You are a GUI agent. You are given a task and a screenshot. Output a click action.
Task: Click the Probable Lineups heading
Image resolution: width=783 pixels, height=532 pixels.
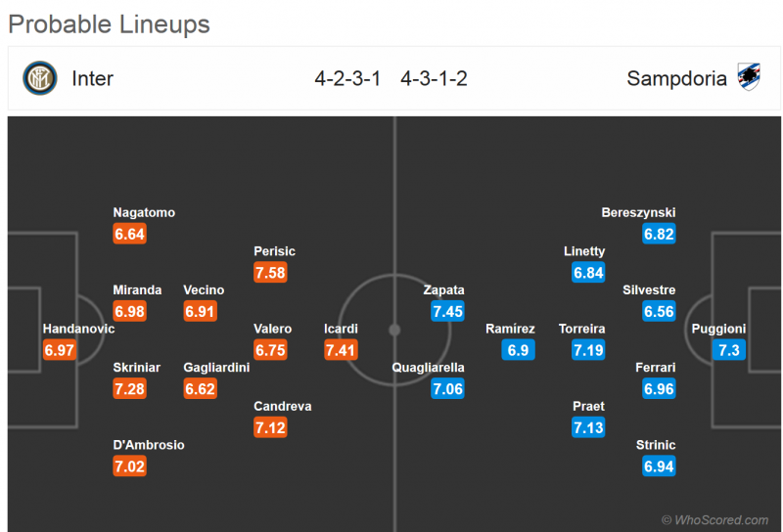point(109,23)
